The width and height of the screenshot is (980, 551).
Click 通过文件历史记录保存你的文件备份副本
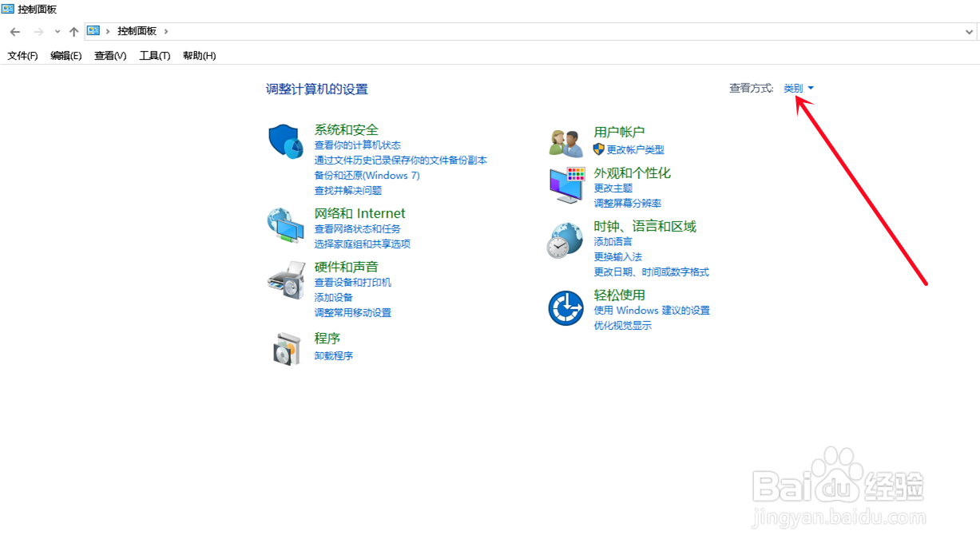point(401,161)
